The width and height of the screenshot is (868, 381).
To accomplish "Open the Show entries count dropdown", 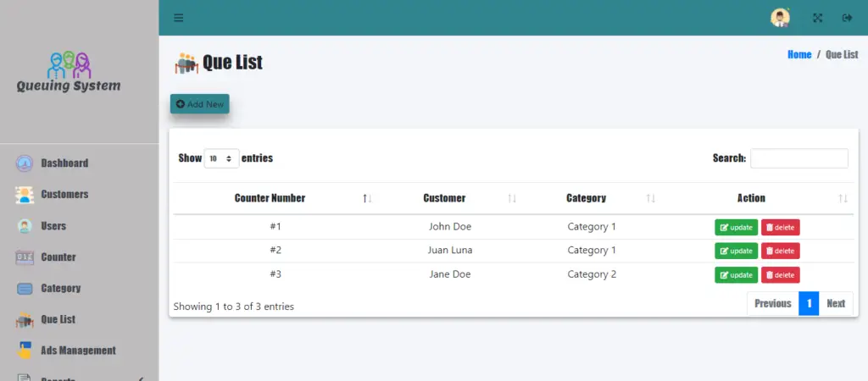I will (x=221, y=158).
